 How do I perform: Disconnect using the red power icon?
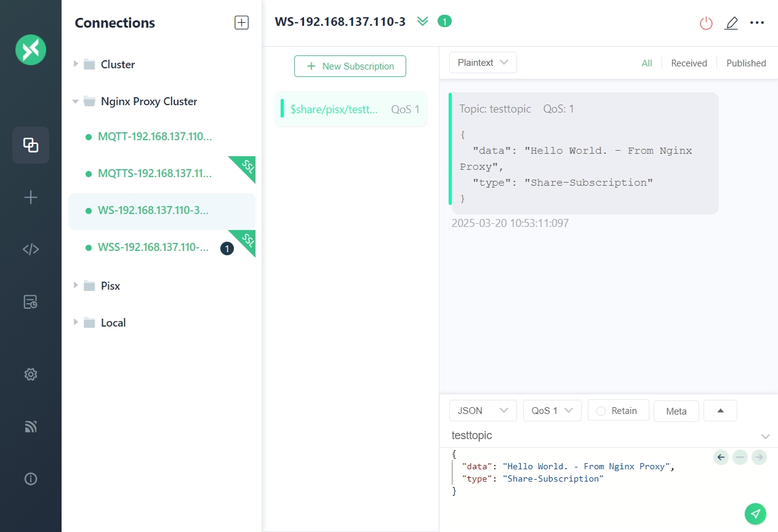(x=706, y=23)
